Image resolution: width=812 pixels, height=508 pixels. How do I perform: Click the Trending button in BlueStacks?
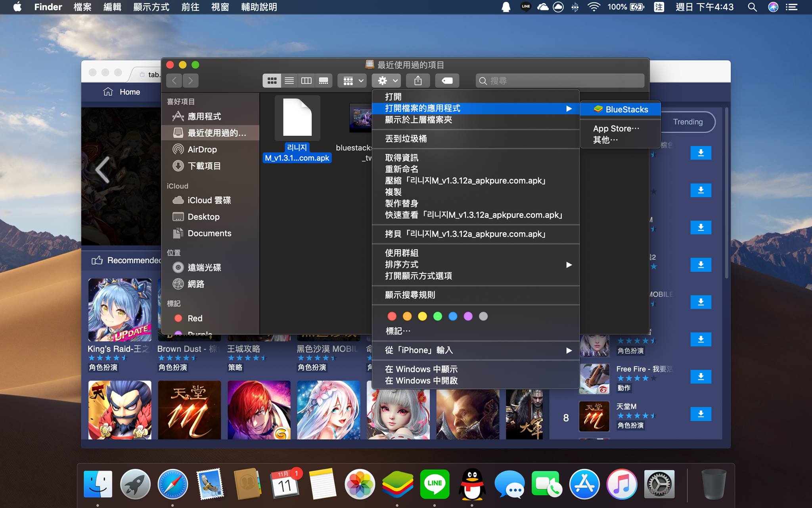tap(688, 122)
